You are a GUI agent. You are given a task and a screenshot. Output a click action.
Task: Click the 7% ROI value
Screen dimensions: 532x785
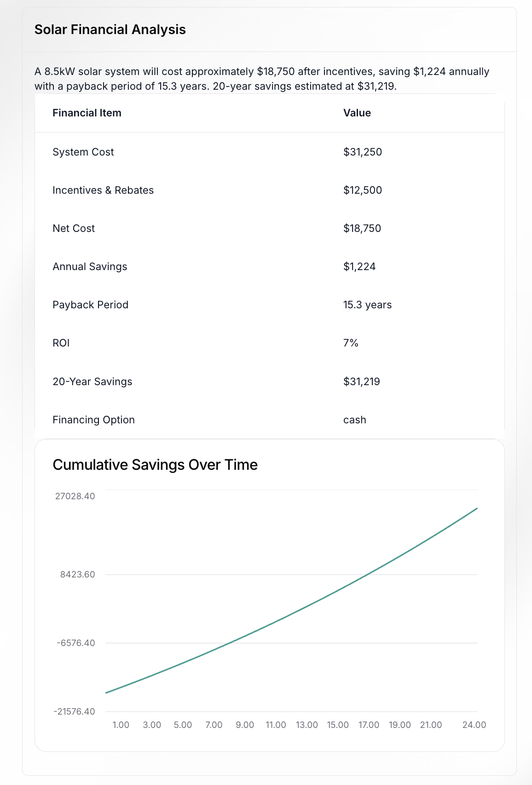tap(351, 343)
